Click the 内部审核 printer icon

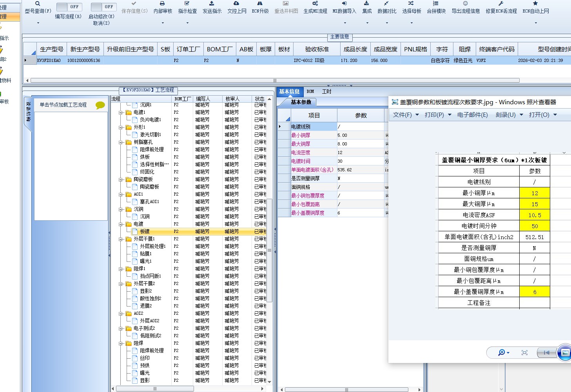click(163, 3)
